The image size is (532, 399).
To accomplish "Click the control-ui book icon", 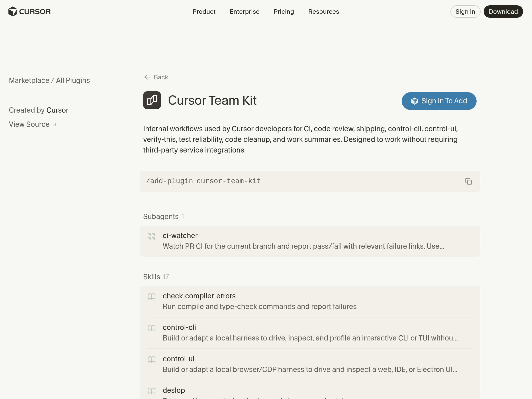I will coord(152,360).
